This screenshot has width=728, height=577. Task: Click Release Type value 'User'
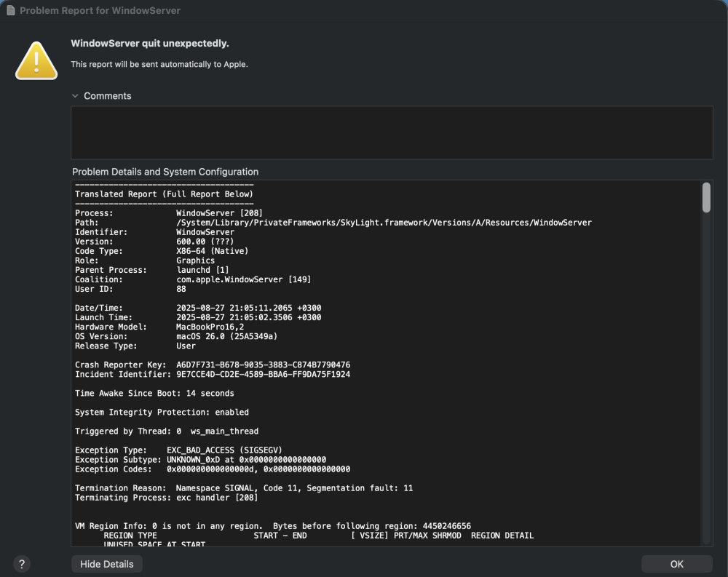point(186,346)
